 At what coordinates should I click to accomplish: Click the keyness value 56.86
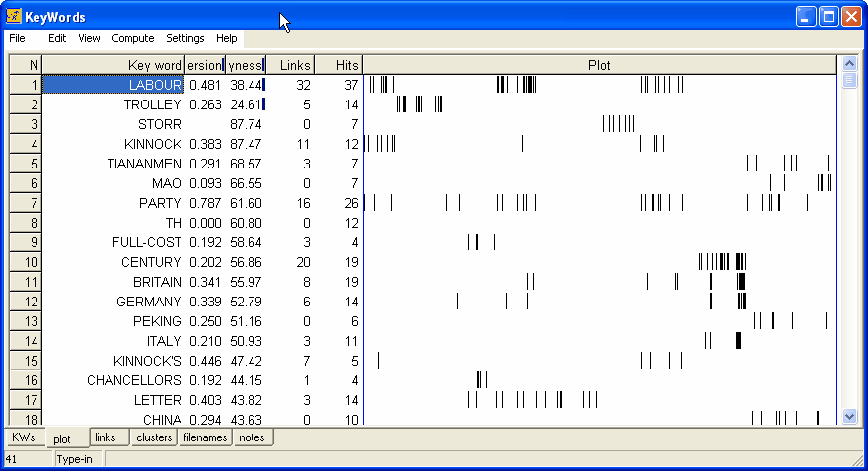(x=246, y=262)
